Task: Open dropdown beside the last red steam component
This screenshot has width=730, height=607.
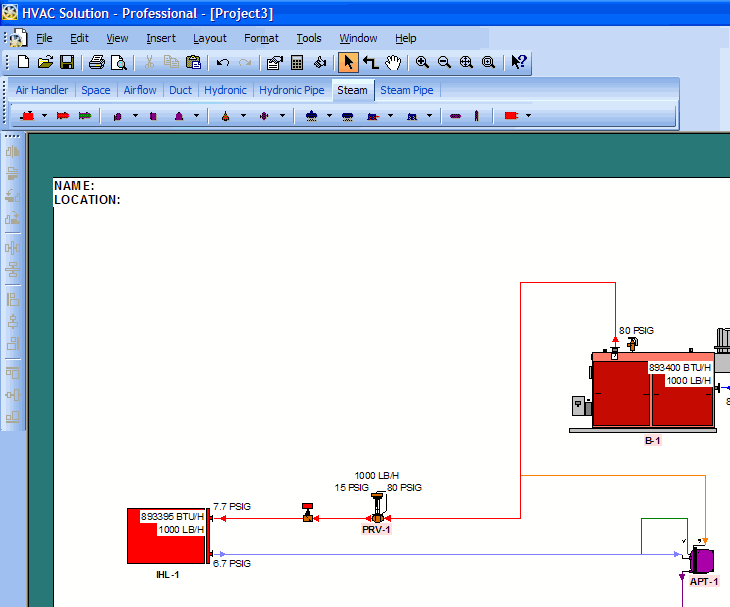Action: click(528, 115)
